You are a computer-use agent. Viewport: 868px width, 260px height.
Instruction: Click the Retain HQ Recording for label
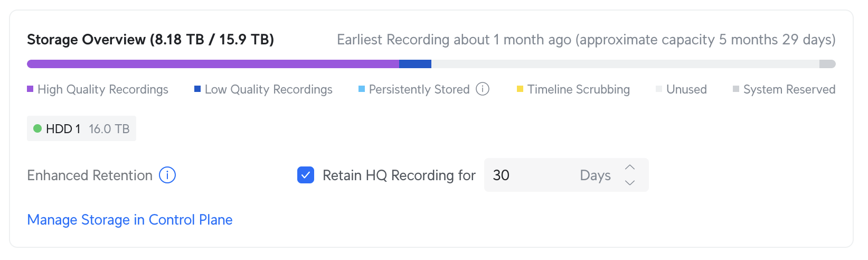pyautogui.click(x=399, y=175)
